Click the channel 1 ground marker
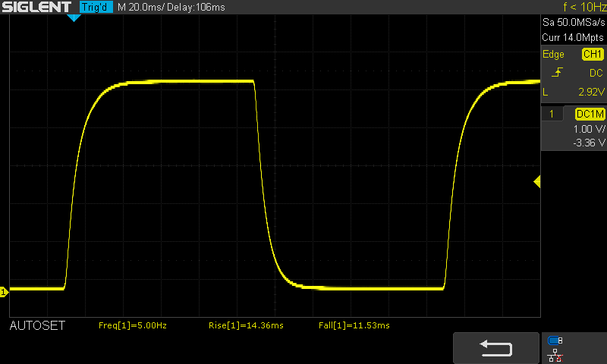 tap(4, 292)
